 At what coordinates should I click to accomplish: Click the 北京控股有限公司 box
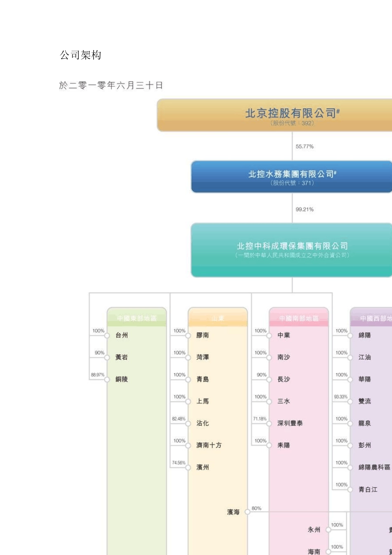[x=274, y=115]
